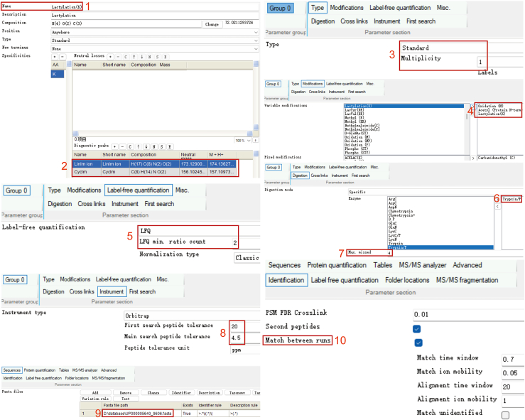Screen dimensions: 525x420
Task: Click the minus icon beside Neutral losses
Action: coord(118,57)
